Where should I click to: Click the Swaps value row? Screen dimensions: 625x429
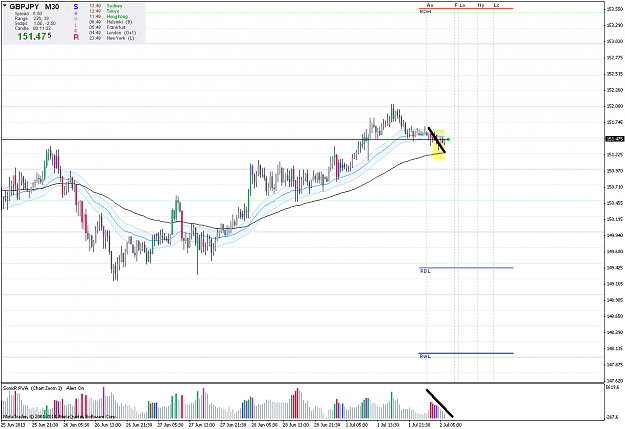tap(35, 24)
